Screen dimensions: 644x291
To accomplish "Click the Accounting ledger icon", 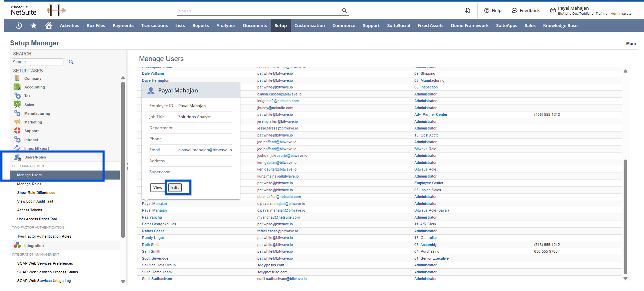I will 17,87.
